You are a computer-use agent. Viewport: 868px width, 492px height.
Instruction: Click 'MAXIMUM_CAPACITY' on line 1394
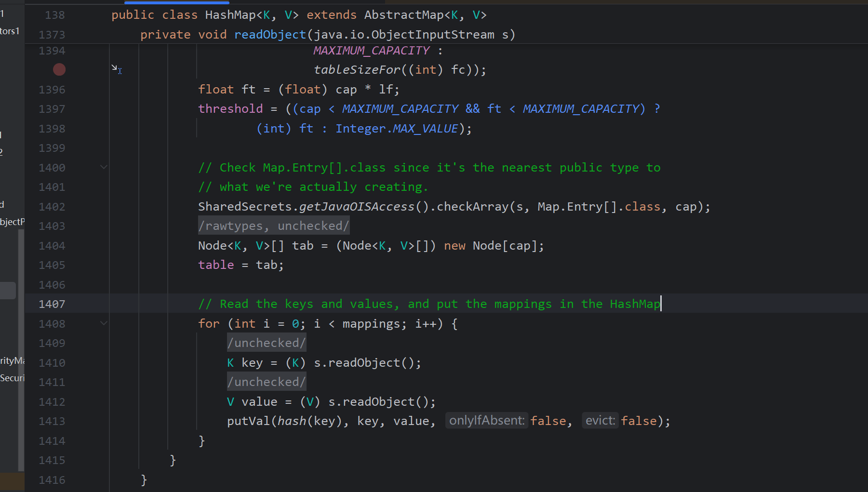pos(372,51)
